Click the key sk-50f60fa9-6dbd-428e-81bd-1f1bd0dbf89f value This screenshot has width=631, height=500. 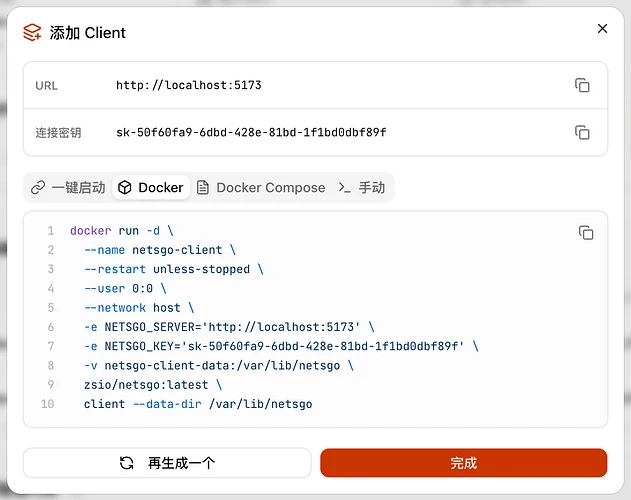(251, 132)
